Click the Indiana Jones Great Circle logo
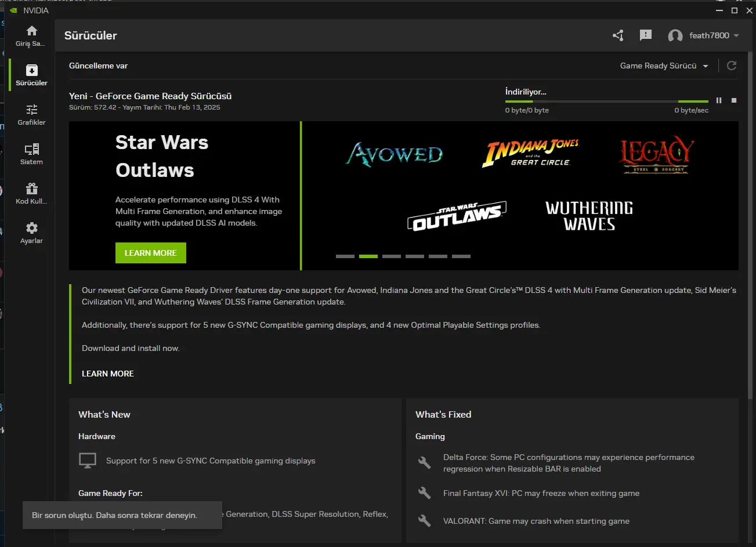This screenshot has height=547, width=756. [x=530, y=154]
